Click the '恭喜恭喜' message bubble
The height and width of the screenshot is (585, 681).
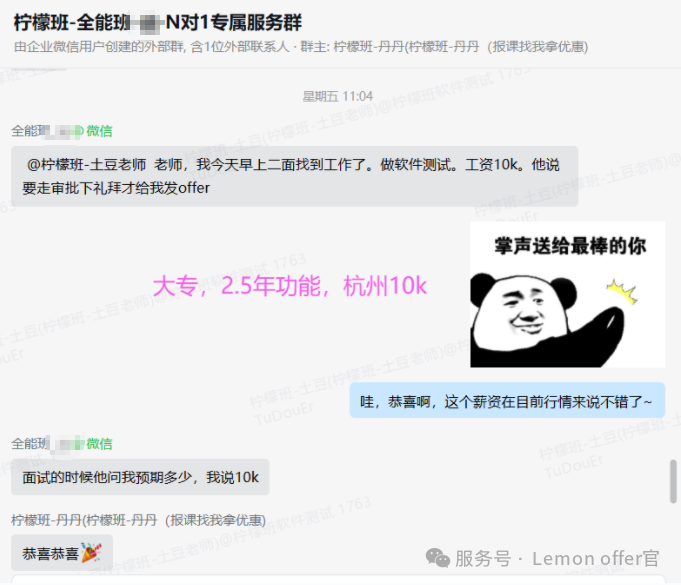tap(62, 552)
